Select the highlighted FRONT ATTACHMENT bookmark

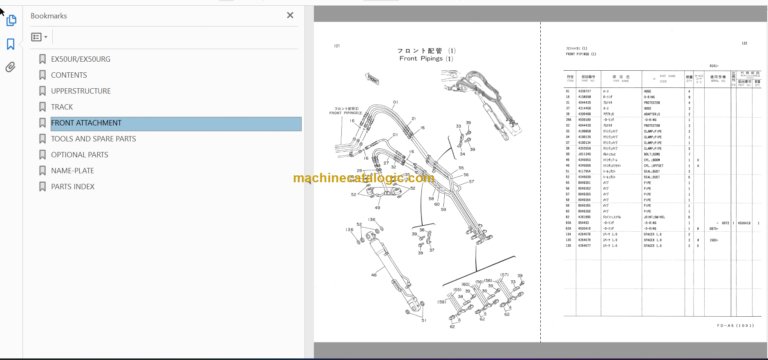coord(176,123)
